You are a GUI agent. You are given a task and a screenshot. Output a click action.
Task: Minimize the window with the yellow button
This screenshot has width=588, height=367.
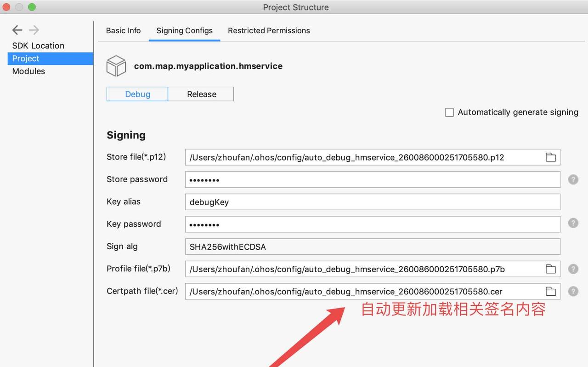[19, 7]
